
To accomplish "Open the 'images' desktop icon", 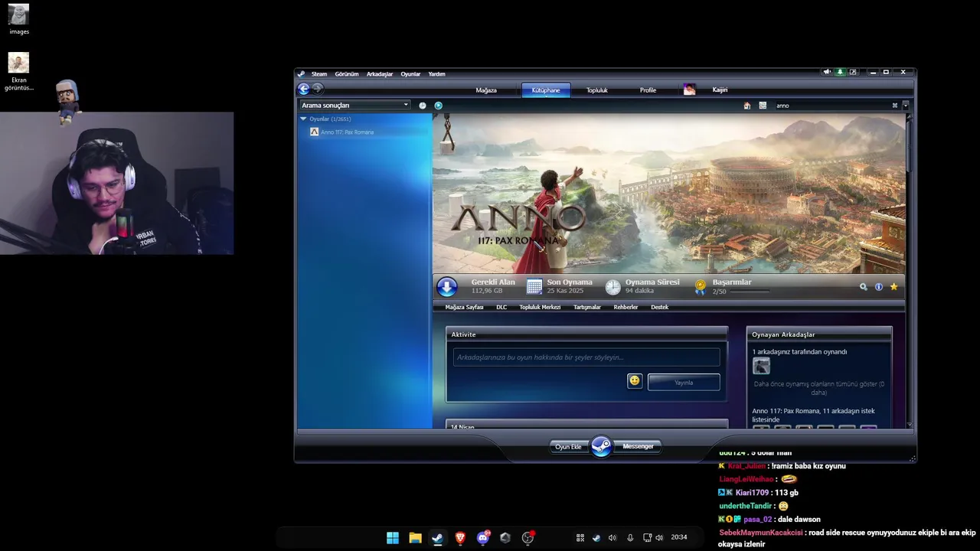I will (x=19, y=20).
